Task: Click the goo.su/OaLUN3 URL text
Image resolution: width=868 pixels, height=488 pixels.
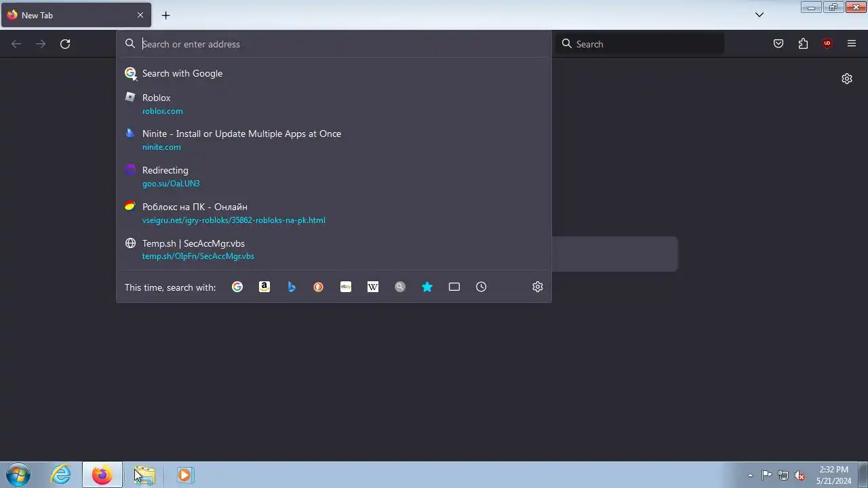Action: (x=171, y=184)
